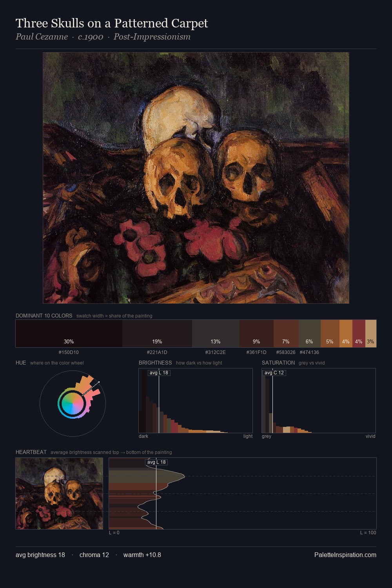Select the 7% swatch #583026
Viewport: 392px width, 588px height.
pos(286,334)
